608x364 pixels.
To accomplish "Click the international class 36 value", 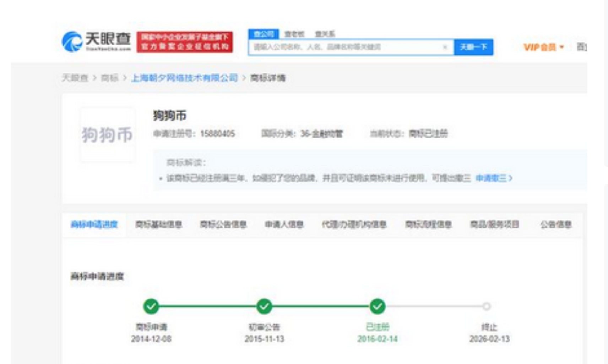I will tap(322, 134).
